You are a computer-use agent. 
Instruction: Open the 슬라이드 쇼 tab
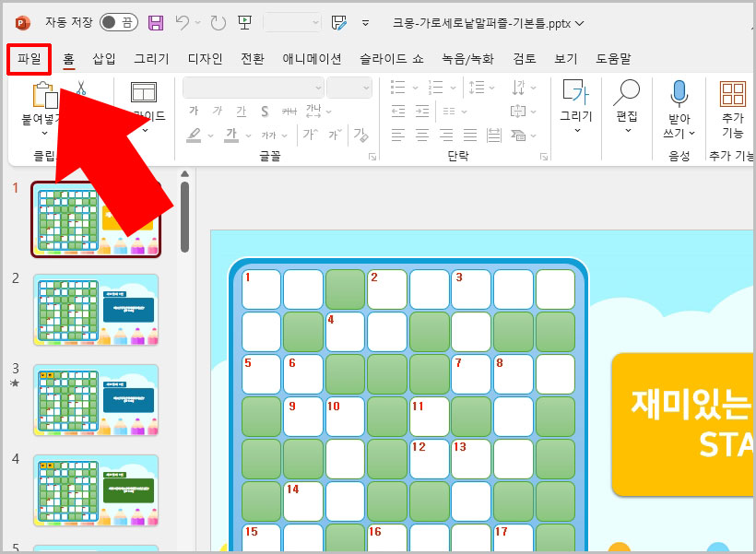392,59
